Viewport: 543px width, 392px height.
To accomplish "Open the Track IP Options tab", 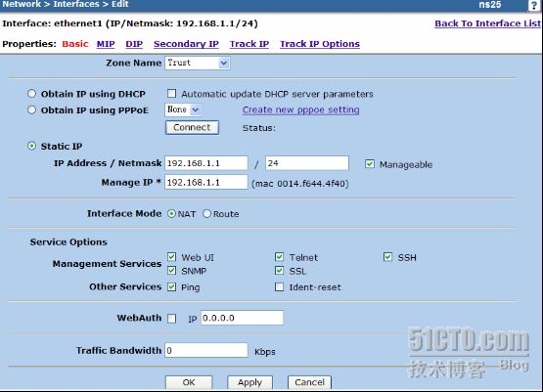I will coord(320,44).
